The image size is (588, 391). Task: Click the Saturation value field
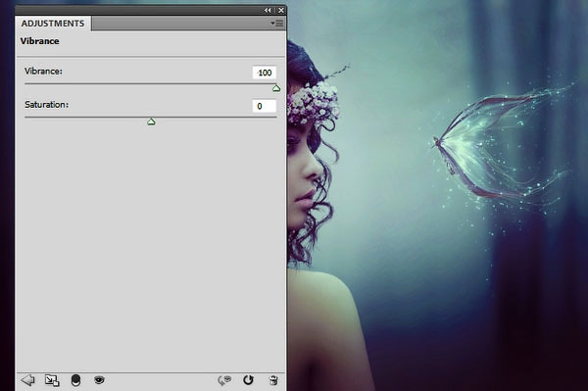tap(265, 106)
